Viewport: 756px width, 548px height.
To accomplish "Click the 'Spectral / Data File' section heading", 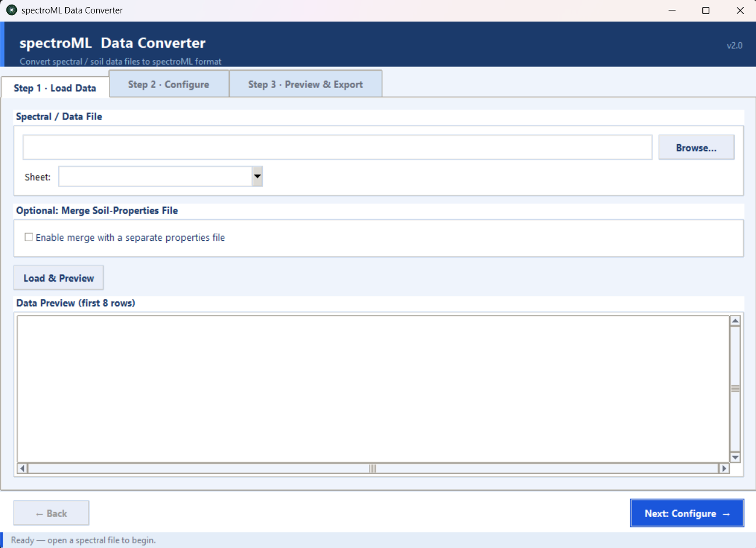I will click(x=59, y=117).
